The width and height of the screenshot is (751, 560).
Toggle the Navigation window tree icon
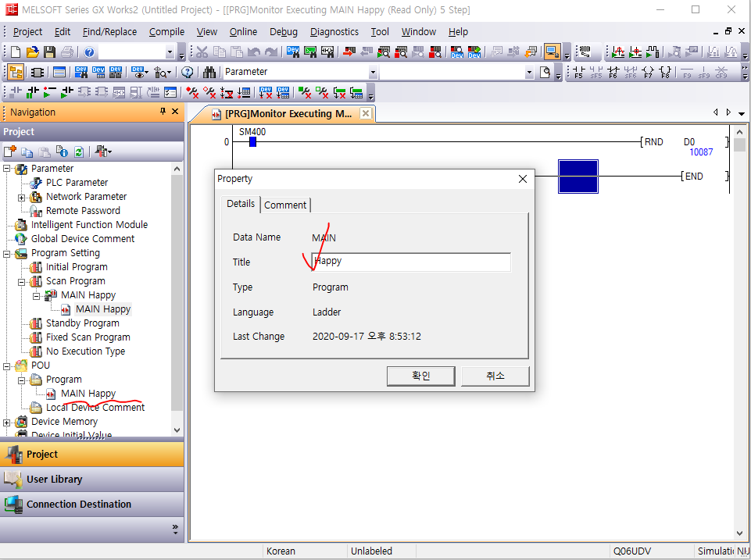[x=16, y=73]
